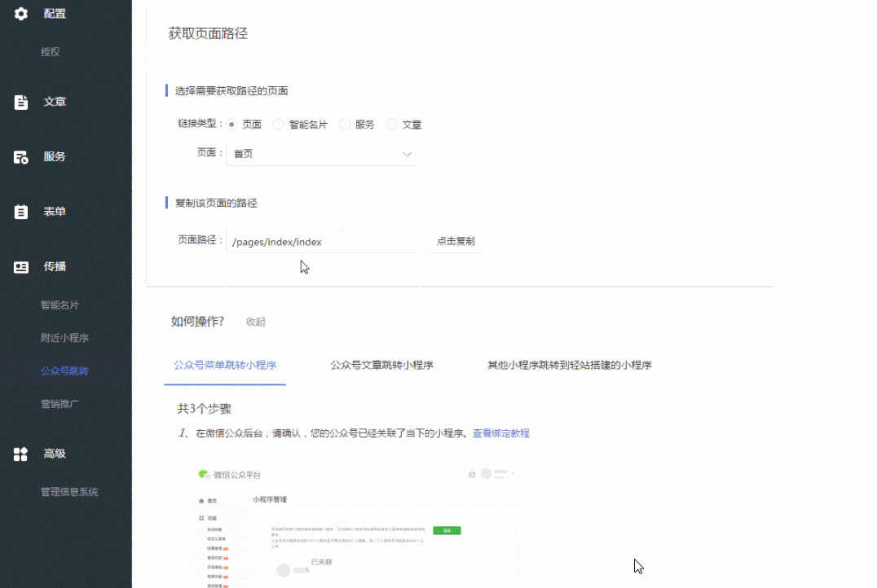
Task: Click the envelope icon in the tutorial preview
Action: pos(471,473)
